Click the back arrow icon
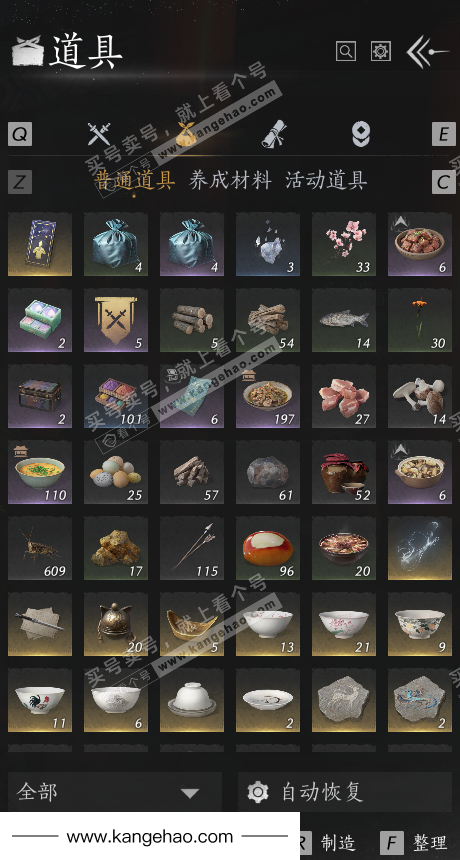460x860 pixels. [427, 52]
